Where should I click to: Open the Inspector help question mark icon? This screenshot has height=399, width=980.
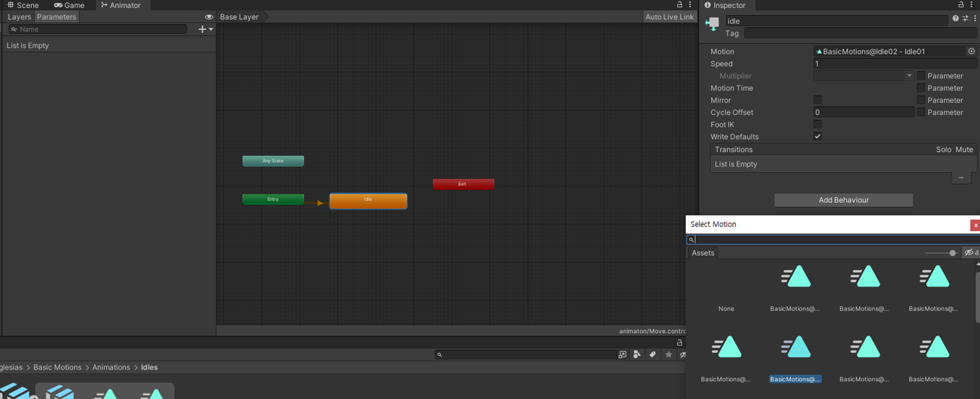[955, 18]
